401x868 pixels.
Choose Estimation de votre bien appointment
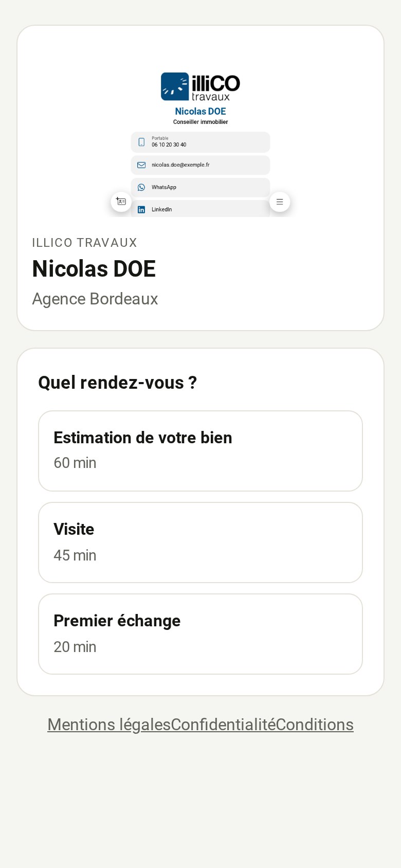(x=200, y=451)
